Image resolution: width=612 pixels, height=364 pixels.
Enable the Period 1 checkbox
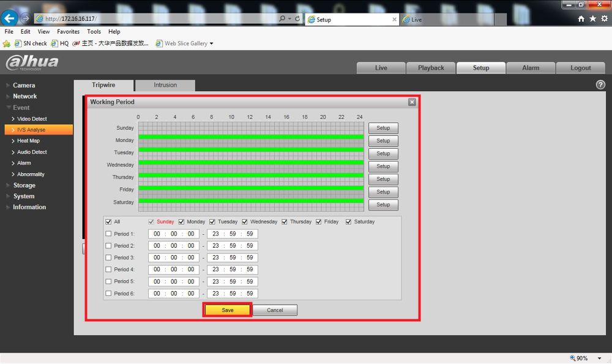click(108, 234)
